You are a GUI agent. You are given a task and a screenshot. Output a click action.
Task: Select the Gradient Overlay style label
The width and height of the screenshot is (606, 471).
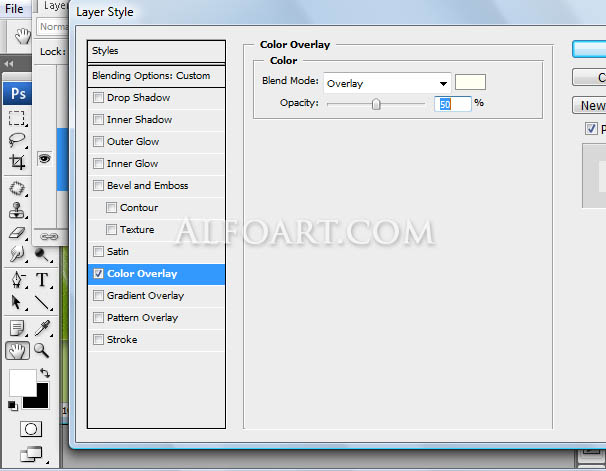click(145, 296)
